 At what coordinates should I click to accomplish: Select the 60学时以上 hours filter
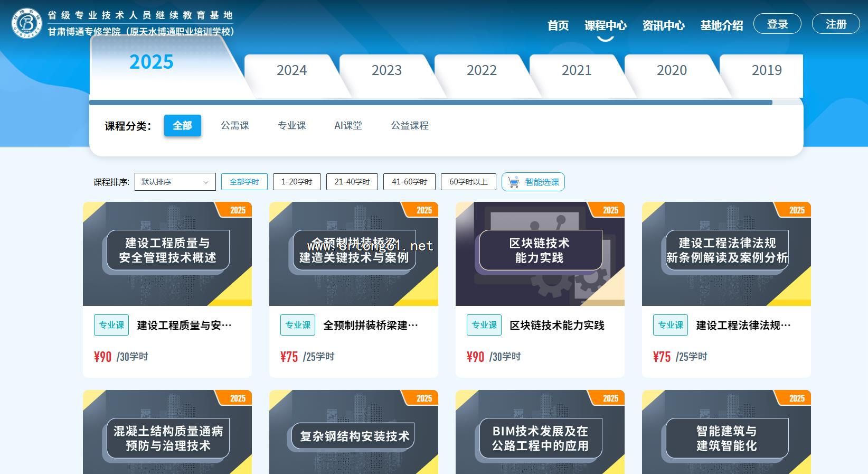pyautogui.click(x=468, y=182)
